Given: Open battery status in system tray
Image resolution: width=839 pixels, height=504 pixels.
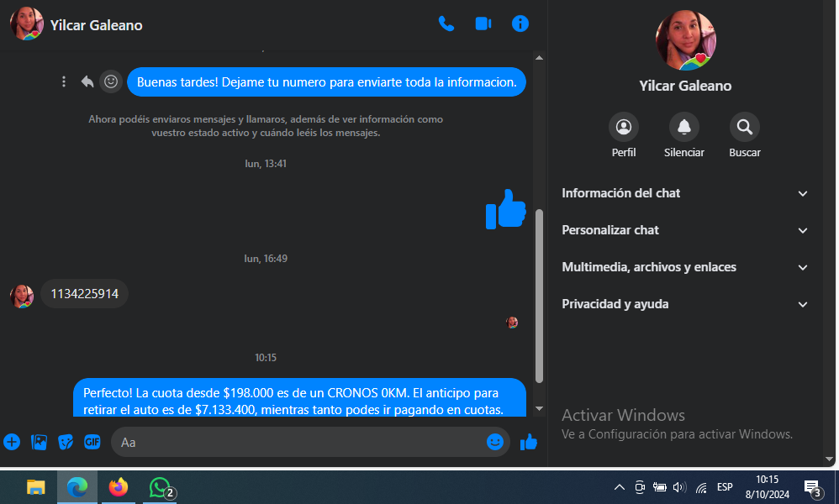Looking at the screenshot, I should (x=659, y=487).
